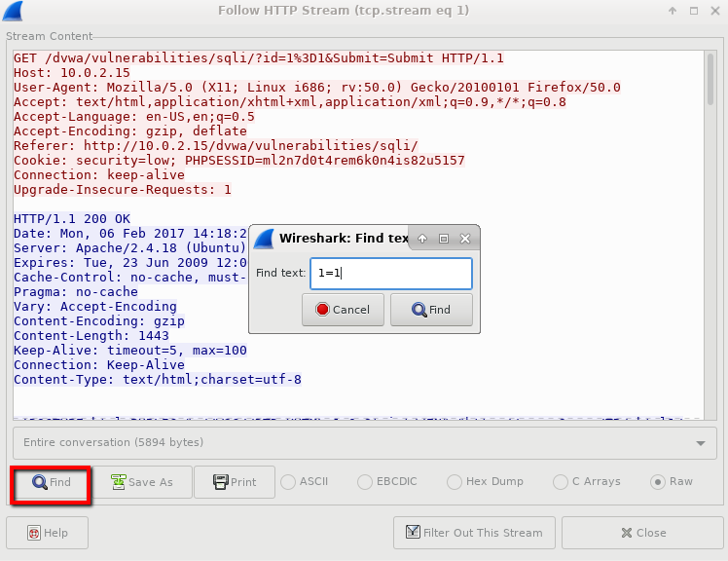This screenshot has height=561, width=728.
Task: Click 'Vary: Accept-Encoding' line
Action: click(x=95, y=307)
